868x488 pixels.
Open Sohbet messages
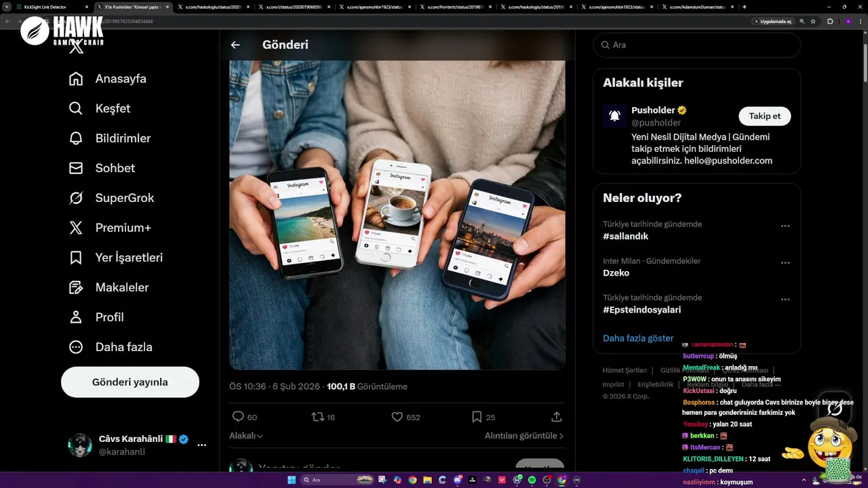[102, 168]
